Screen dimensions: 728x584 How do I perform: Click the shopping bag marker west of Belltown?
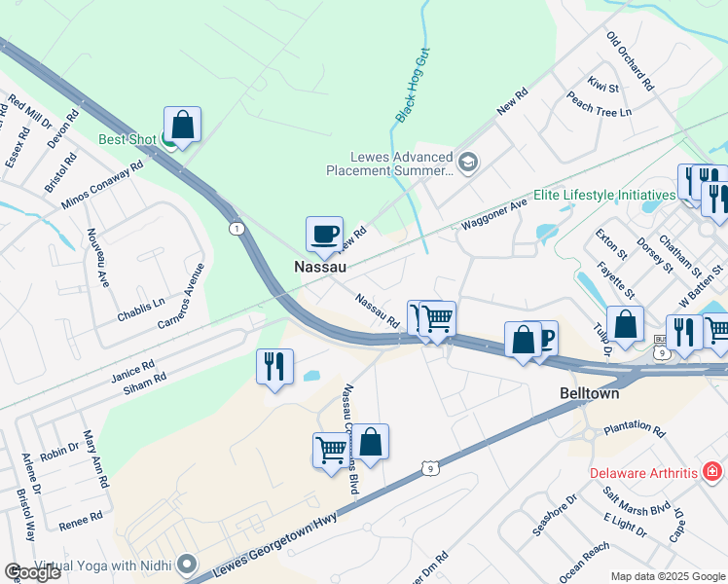coord(523,340)
